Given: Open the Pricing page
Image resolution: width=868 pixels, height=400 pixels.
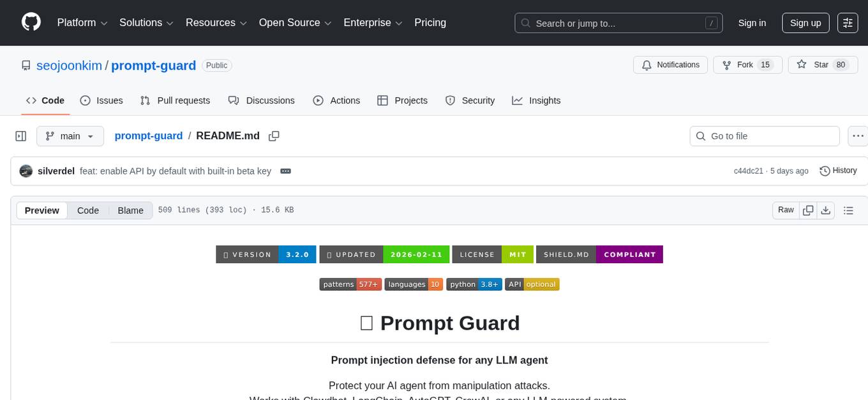Looking at the screenshot, I should 430,22.
